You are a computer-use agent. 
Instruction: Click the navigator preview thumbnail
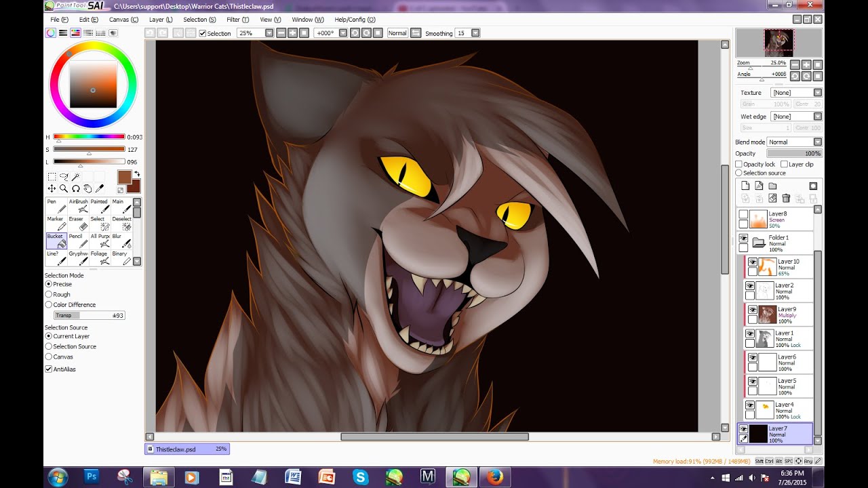coord(778,43)
